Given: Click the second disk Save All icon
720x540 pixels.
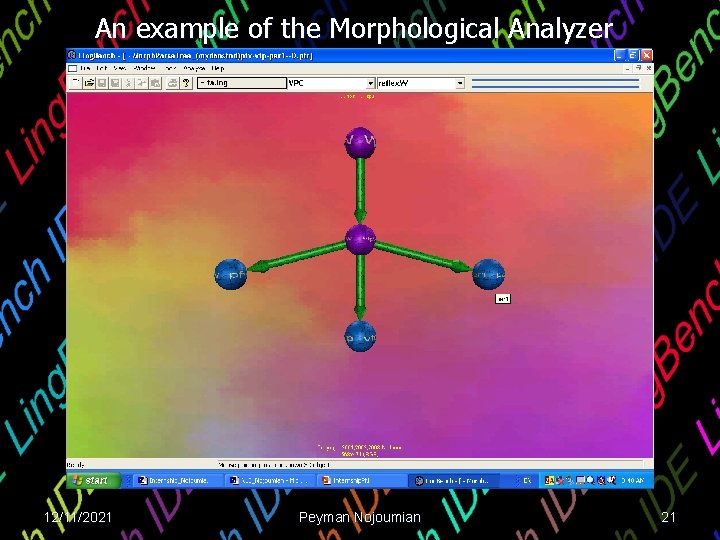Looking at the screenshot, I should [115, 83].
